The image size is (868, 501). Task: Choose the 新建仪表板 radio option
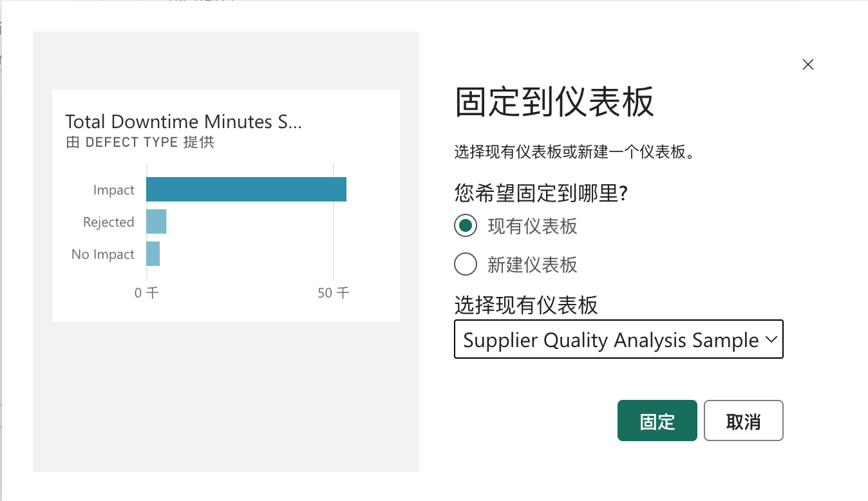click(466, 265)
